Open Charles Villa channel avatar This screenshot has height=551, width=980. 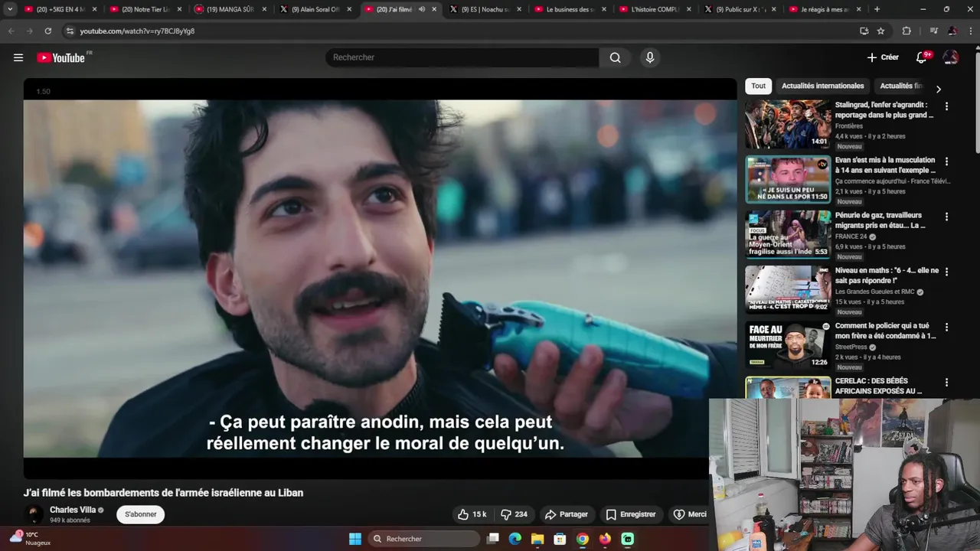click(34, 514)
